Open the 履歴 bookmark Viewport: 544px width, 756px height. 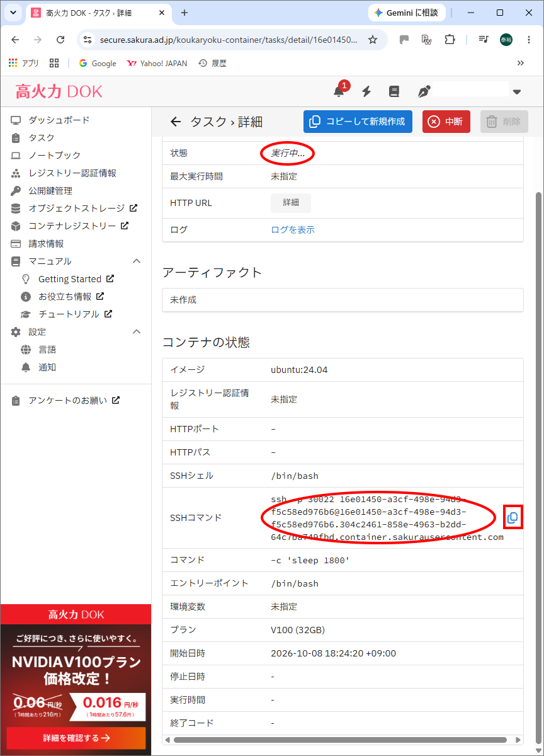pyautogui.click(x=212, y=63)
